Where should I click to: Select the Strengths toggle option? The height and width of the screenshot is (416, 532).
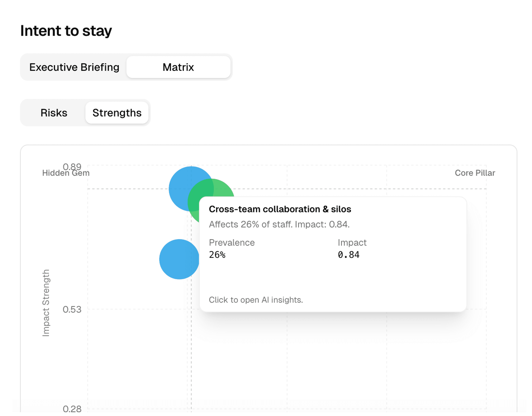[x=117, y=113]
